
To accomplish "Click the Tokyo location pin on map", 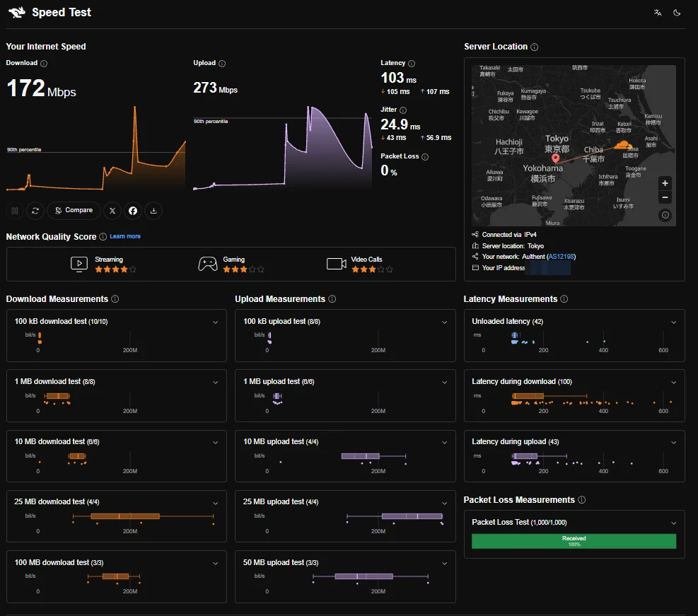I will click(x=556, y=158).
